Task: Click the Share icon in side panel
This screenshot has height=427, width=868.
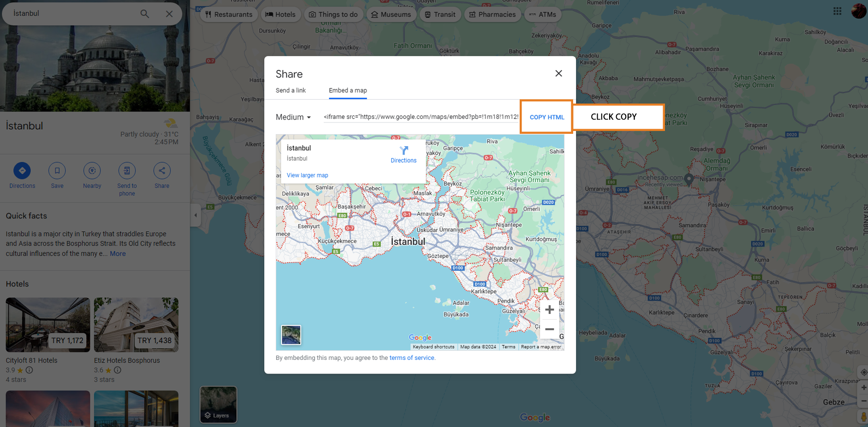Action: click(x=162, y=171)
